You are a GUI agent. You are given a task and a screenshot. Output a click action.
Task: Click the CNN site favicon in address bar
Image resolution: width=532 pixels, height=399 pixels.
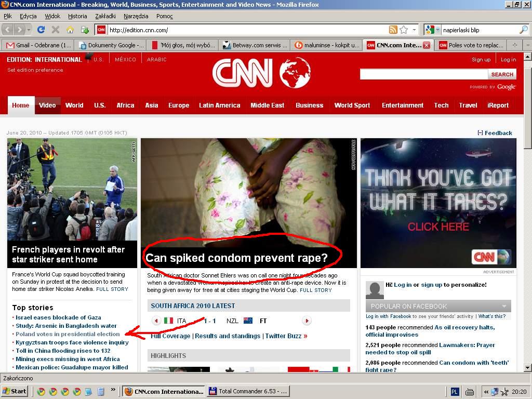[101, 30]
